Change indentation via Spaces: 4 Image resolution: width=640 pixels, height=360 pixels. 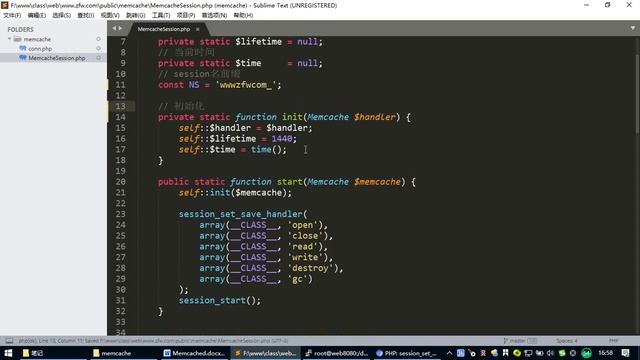pyautogui.click(x=567, y=340)
